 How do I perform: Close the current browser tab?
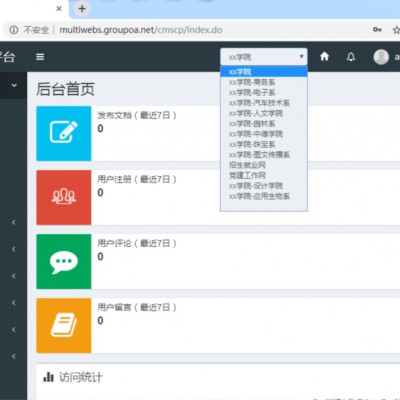point(59,9)
